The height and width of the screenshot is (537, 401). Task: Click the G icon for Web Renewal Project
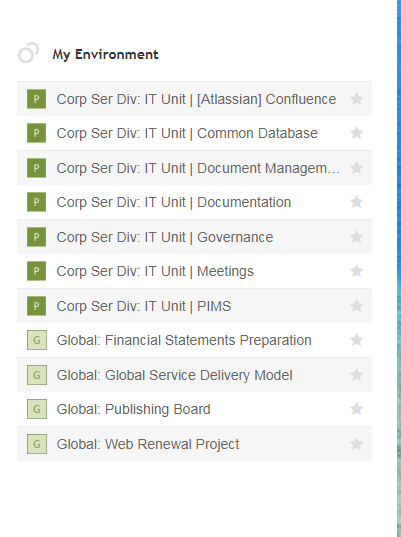click(37, 444)
